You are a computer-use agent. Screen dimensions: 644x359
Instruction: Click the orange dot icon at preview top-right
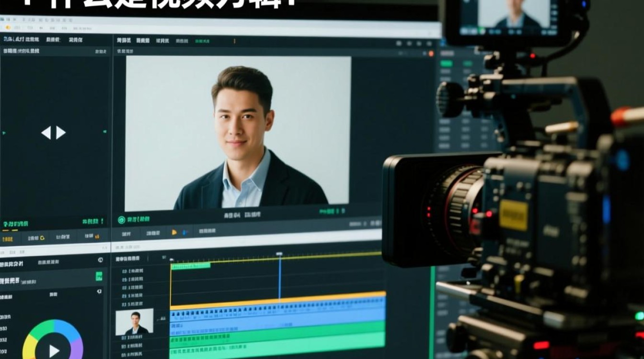click(x=431, y=54)
